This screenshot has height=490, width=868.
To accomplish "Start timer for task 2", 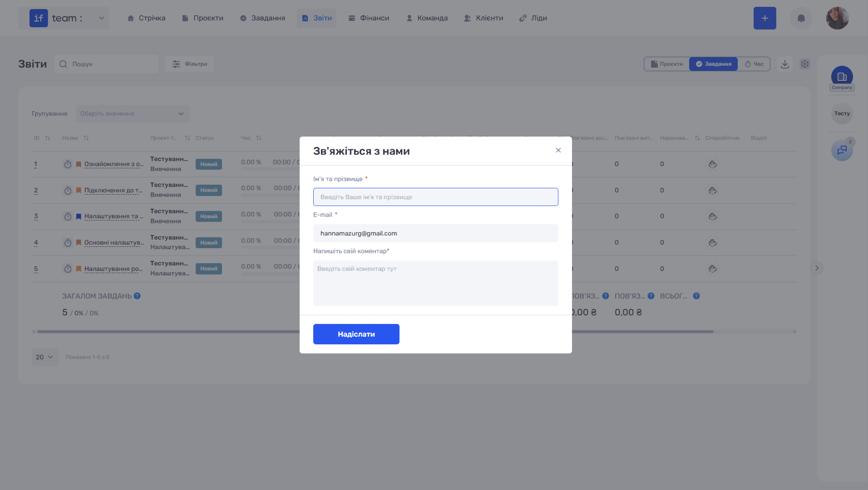I will pyautogui.click(x=68, y=191).
